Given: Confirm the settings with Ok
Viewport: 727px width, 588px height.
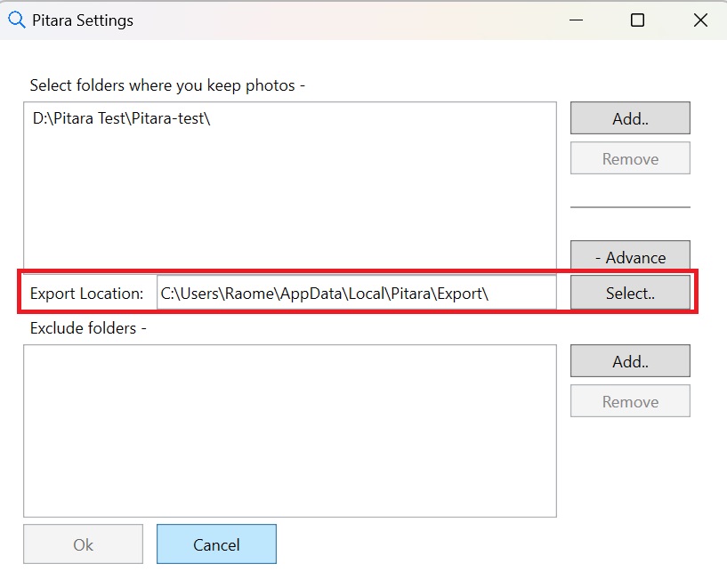Looking at the screenshot, I should point(83,544).
